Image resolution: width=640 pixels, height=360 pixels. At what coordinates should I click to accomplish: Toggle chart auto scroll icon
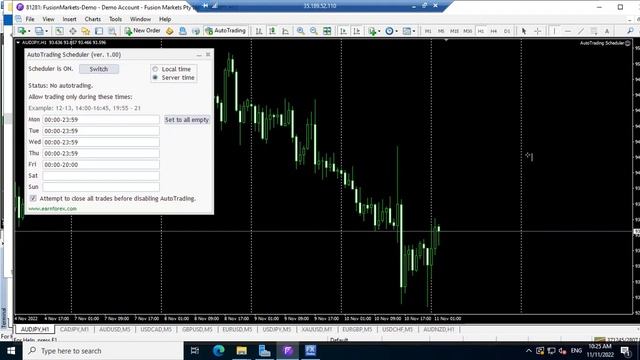(x=343, y=31)
